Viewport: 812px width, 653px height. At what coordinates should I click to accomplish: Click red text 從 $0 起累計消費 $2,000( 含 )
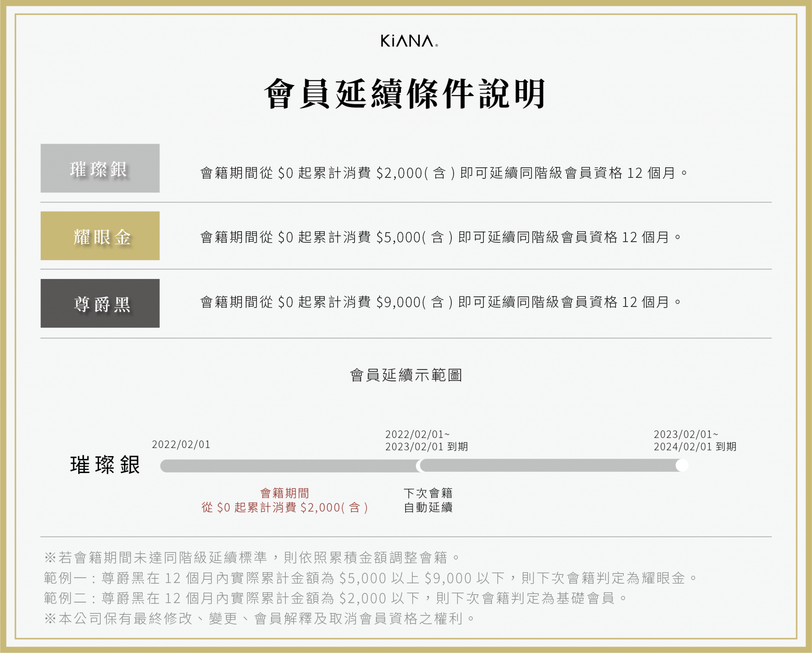tap(285, 507)
